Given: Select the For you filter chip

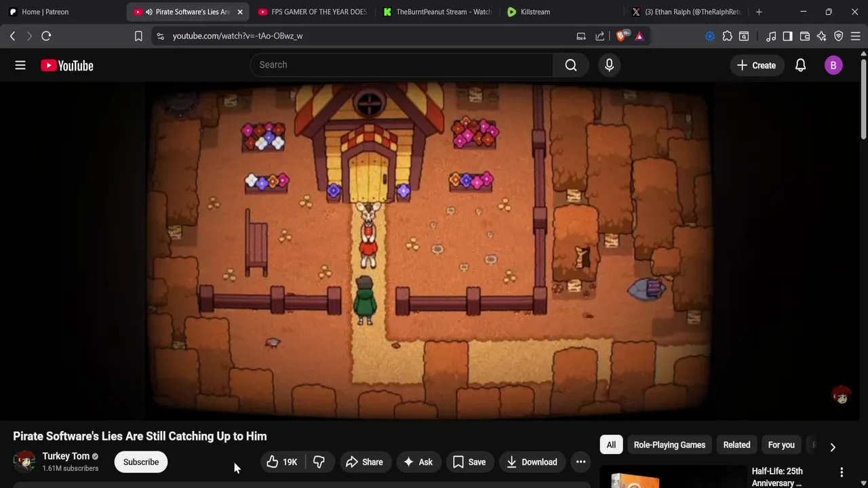Looking at the screenshot, I should (781, 445).
